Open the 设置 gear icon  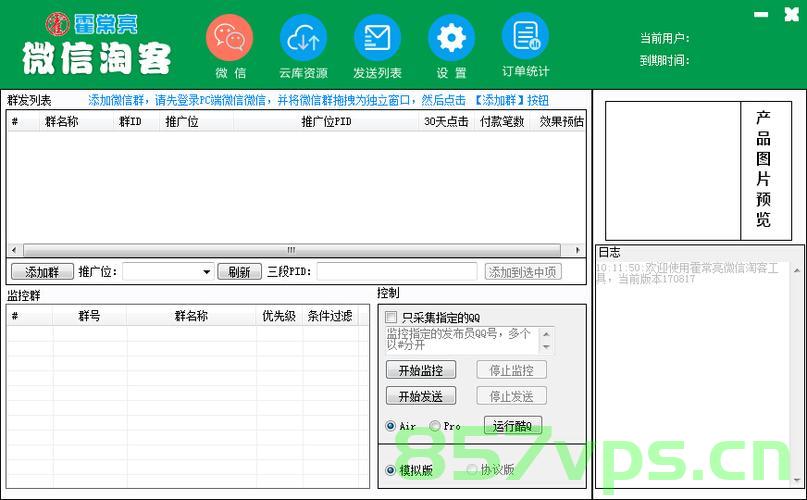coord(451,38)
